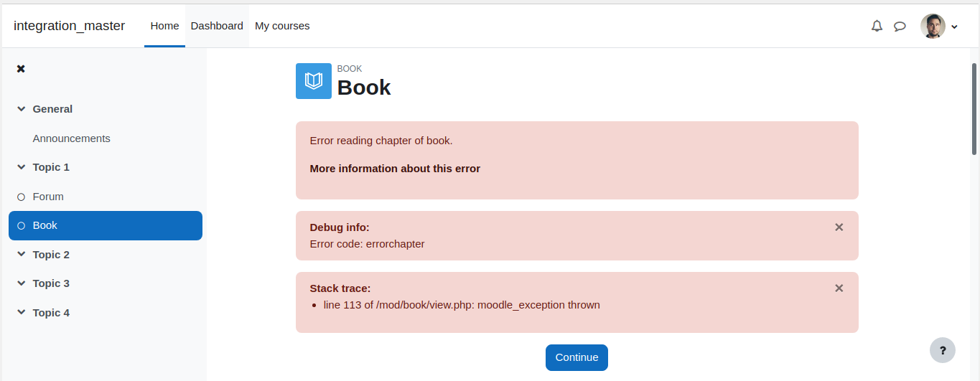Click More information about this error
The width and height of the screenshot is (980, 381).
pos(395,169)
